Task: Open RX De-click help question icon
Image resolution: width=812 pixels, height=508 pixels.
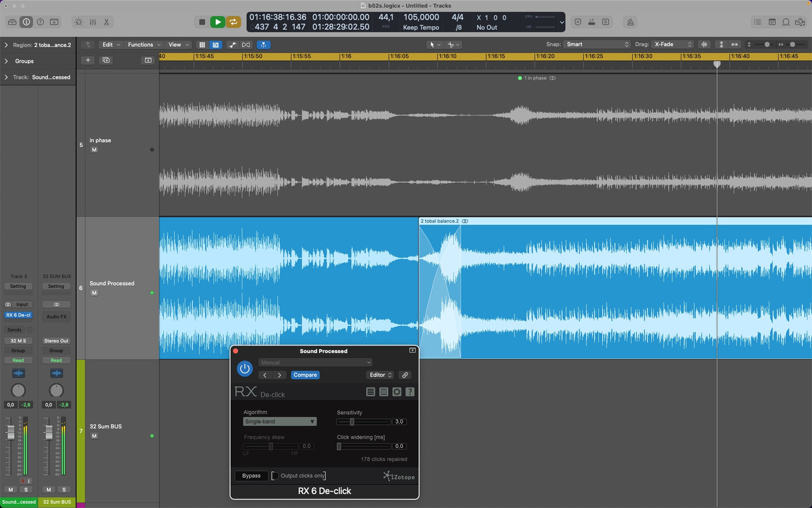Action: click(x=409, y=392)
